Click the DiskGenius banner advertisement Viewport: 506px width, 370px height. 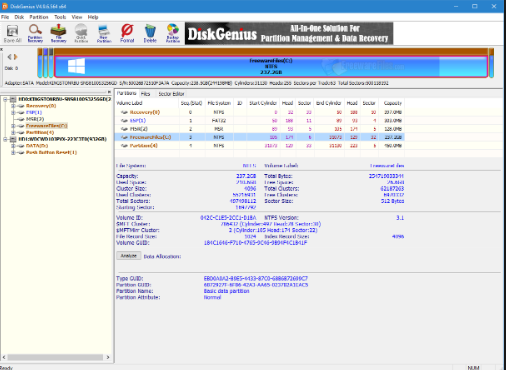click(x=289, y=33)
